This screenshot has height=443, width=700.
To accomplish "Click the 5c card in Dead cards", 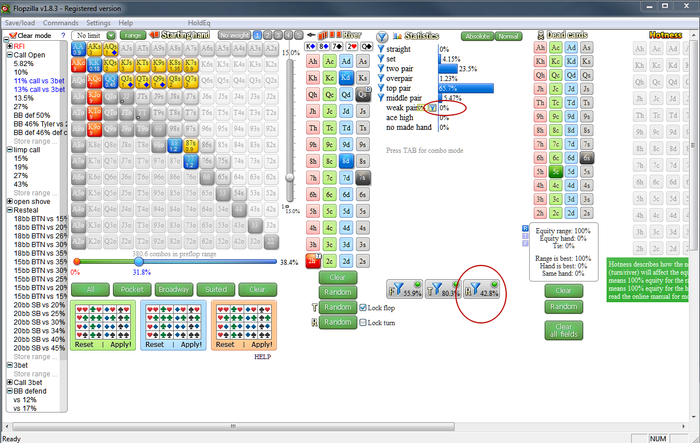I will 555,171.
